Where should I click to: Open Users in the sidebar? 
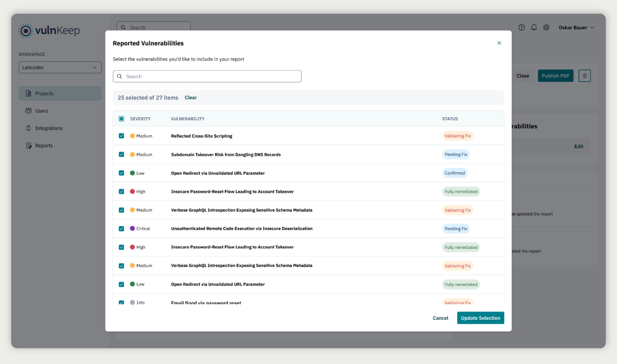pyautogui.click(x=60, y=111)
